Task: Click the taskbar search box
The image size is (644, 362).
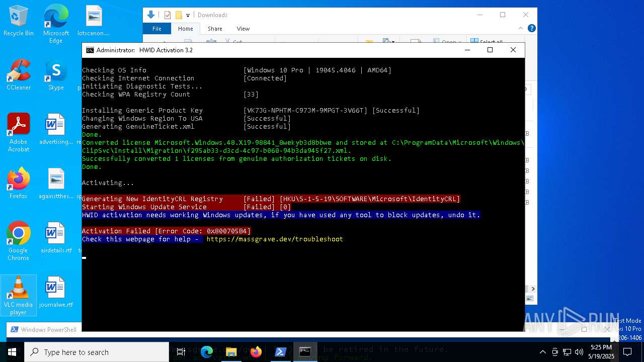Action: coord(97,352)
